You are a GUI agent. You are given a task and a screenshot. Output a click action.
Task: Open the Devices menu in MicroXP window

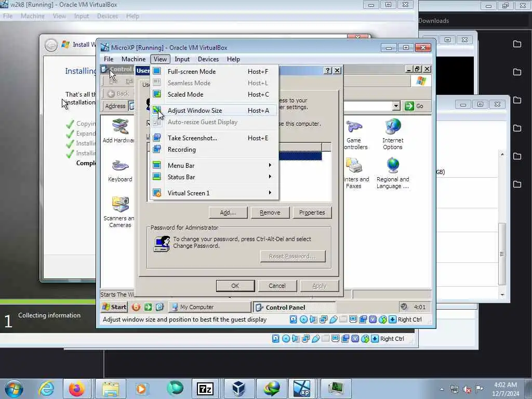208,59
